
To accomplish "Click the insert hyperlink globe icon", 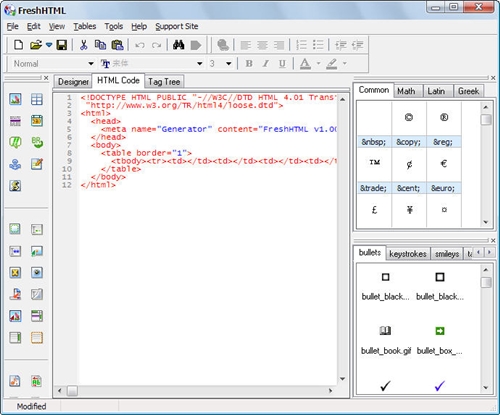I will tap(223, 45).
